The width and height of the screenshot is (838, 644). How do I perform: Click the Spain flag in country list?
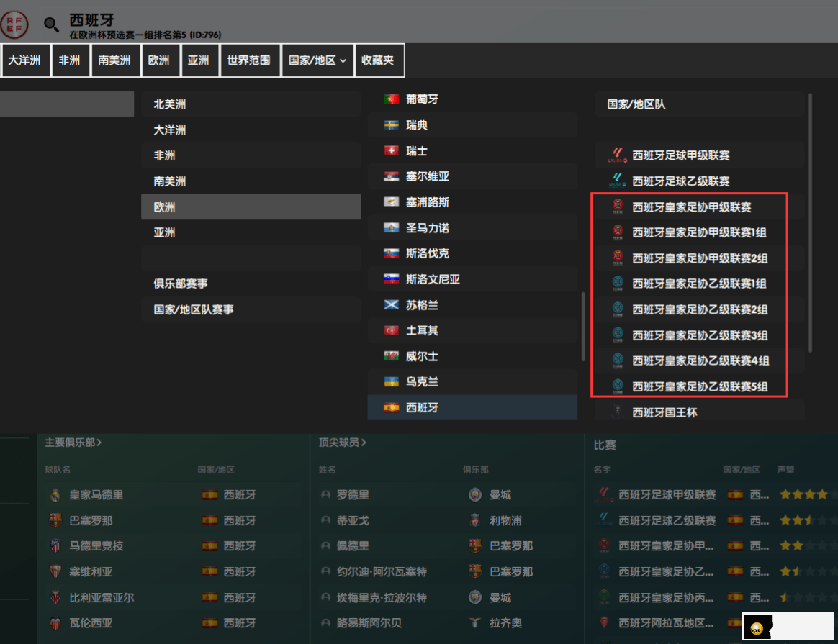pos(391,407)
